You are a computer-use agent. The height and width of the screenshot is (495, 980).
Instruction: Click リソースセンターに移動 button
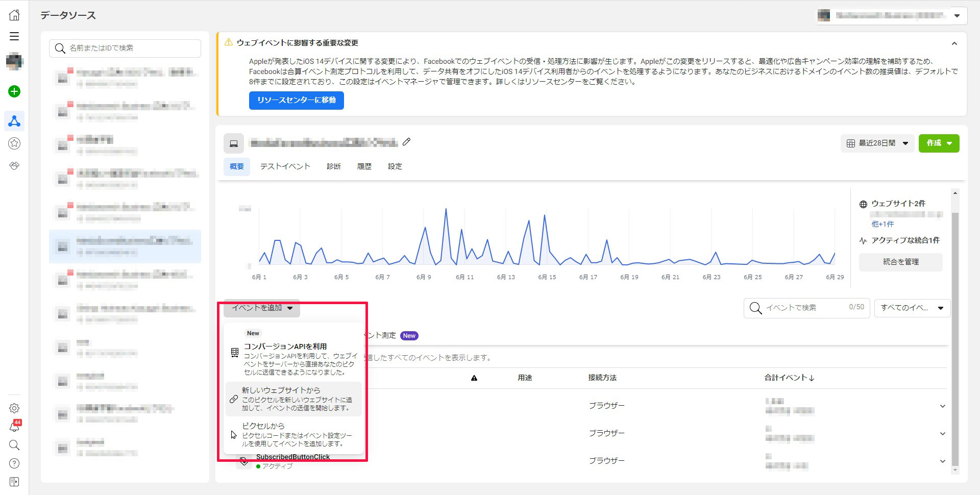pyautogui.click(x=297, y=101)
